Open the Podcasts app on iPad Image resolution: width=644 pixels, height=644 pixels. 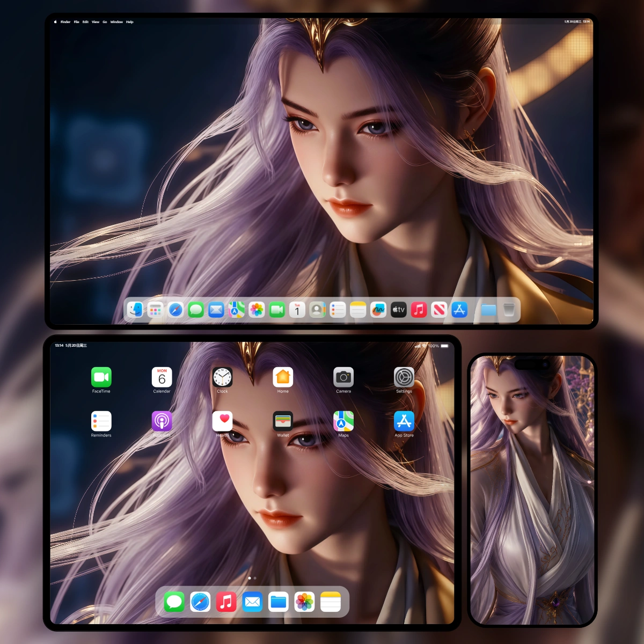pos(162,421)
